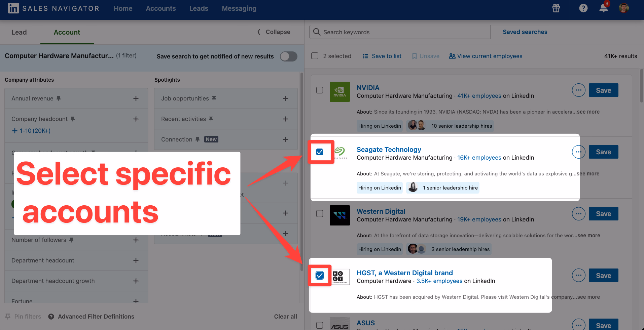Image resolution: width=644 pixels, height=330 pixels.
Task: Save the Western Digital account
Action: [603, 214]
